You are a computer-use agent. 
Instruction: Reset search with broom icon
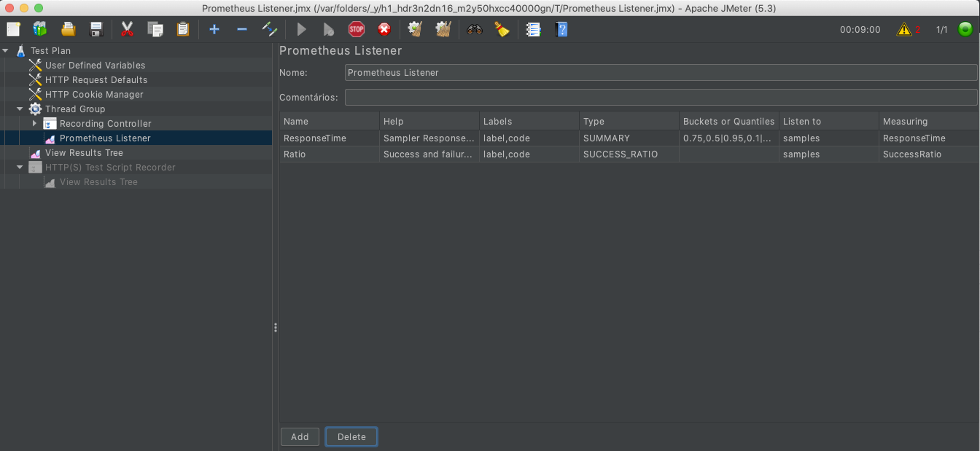click(x=502, y=29)
